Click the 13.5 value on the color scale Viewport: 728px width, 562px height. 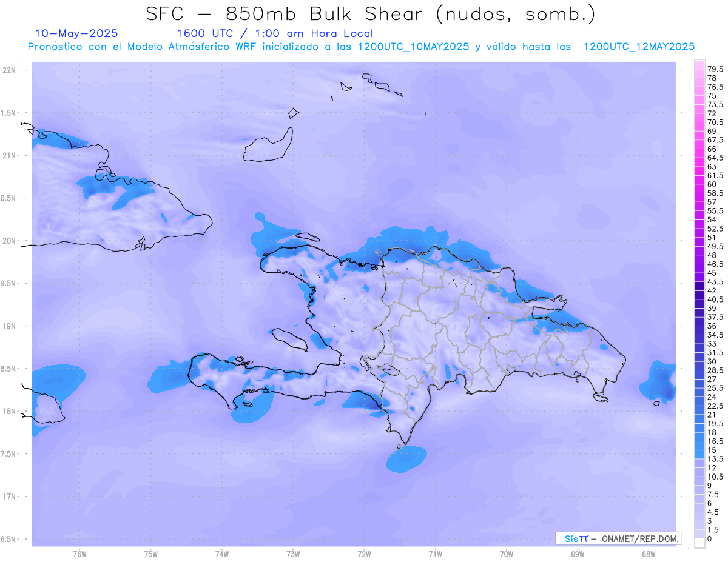(715, 459)
